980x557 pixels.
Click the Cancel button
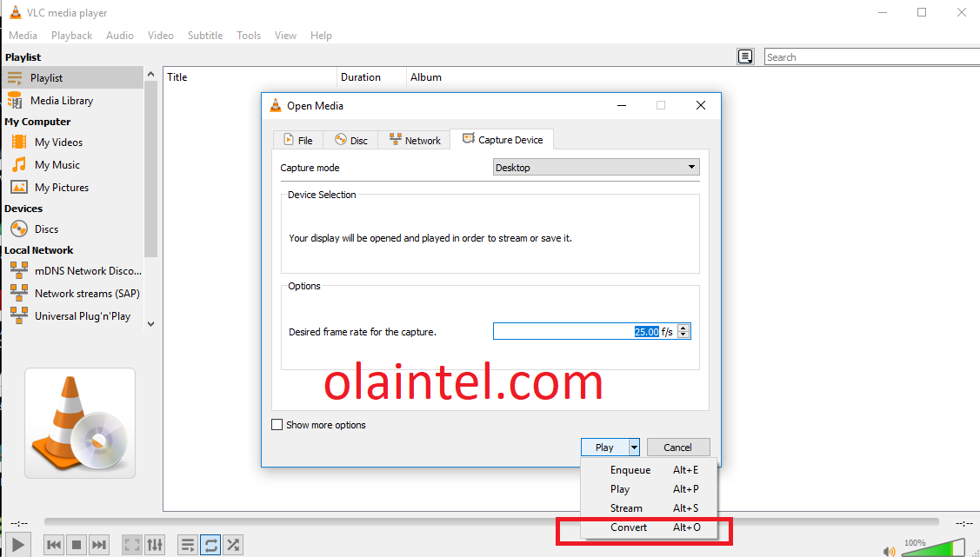click(678, 448)
